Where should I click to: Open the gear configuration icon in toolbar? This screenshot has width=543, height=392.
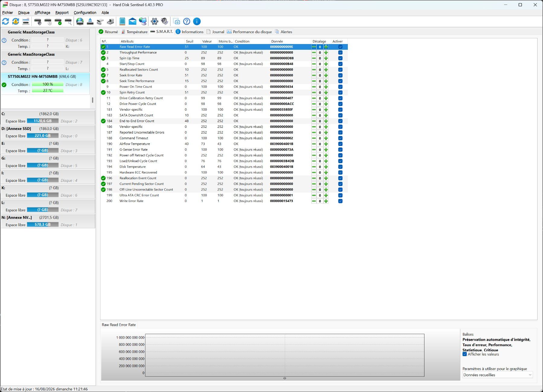[x=154, y=21]
